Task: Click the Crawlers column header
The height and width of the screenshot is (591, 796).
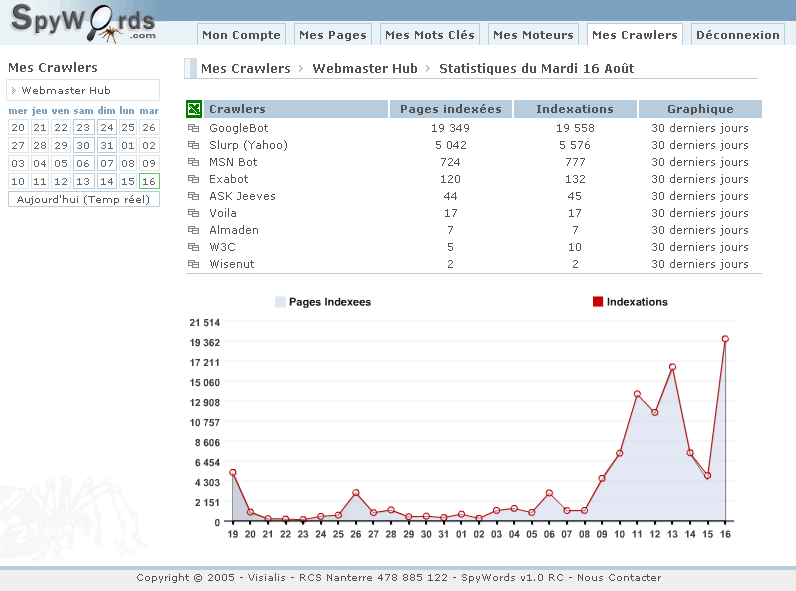Action: (x=296, y=109)
